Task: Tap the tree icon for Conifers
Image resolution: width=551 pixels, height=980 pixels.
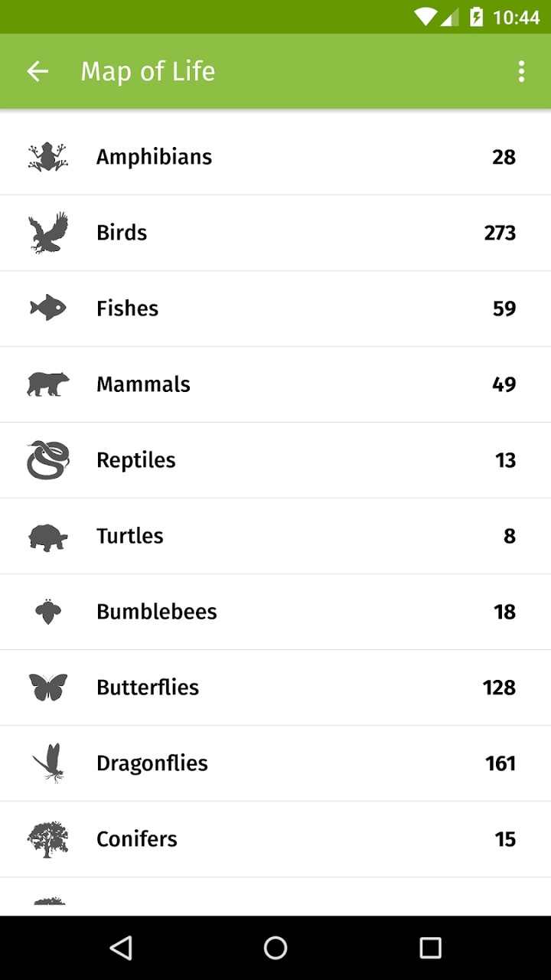Action: (x=48, y=839)
